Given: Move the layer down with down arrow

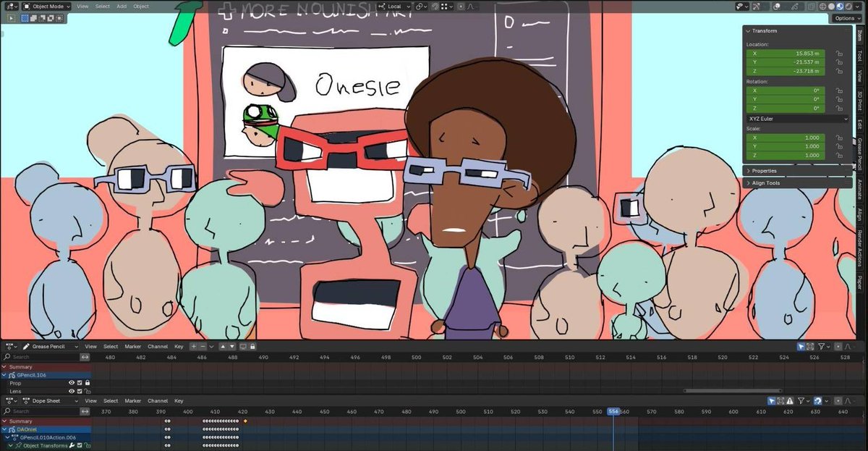Looking at the screenshot, I should (x=231, y=347).
